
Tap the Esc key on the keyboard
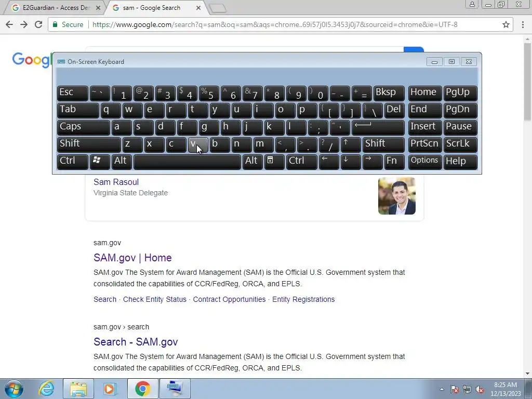[73, 94]
